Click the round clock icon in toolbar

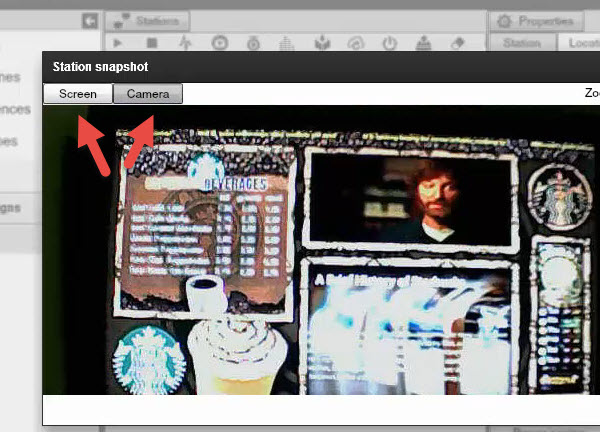click(220, 43)
